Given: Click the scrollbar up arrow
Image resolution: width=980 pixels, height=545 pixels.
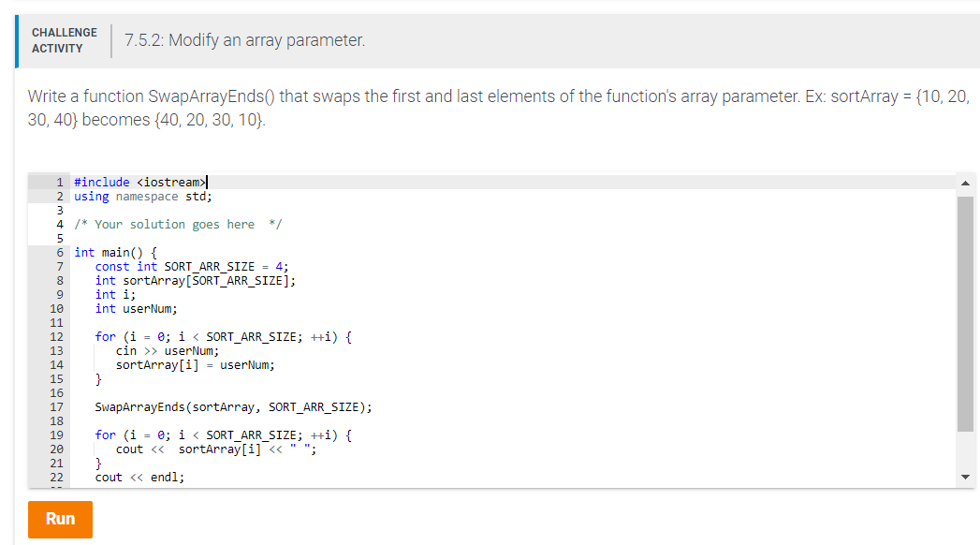Looking at the screenshot, I should 966,183.
